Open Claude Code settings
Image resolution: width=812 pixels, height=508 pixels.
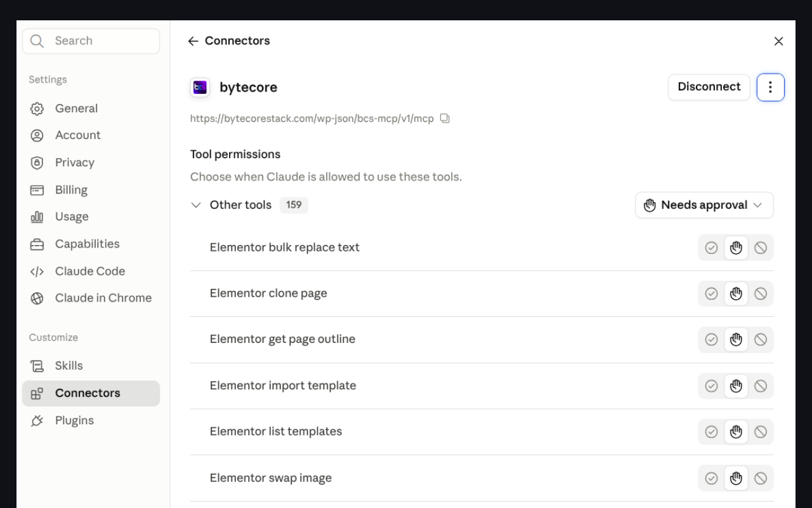91,271
